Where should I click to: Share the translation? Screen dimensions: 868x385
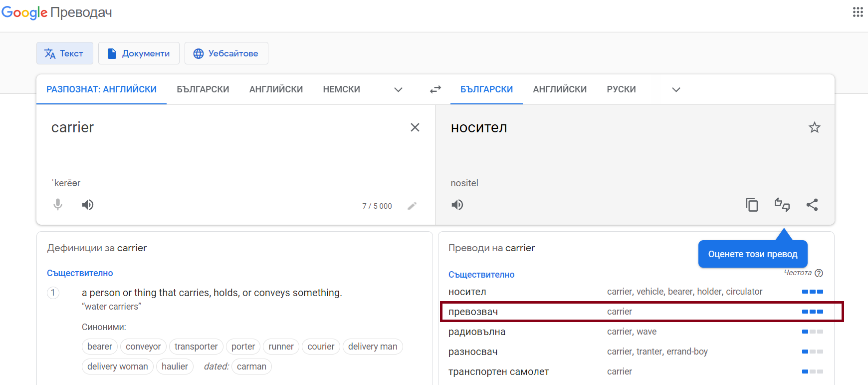812,205
